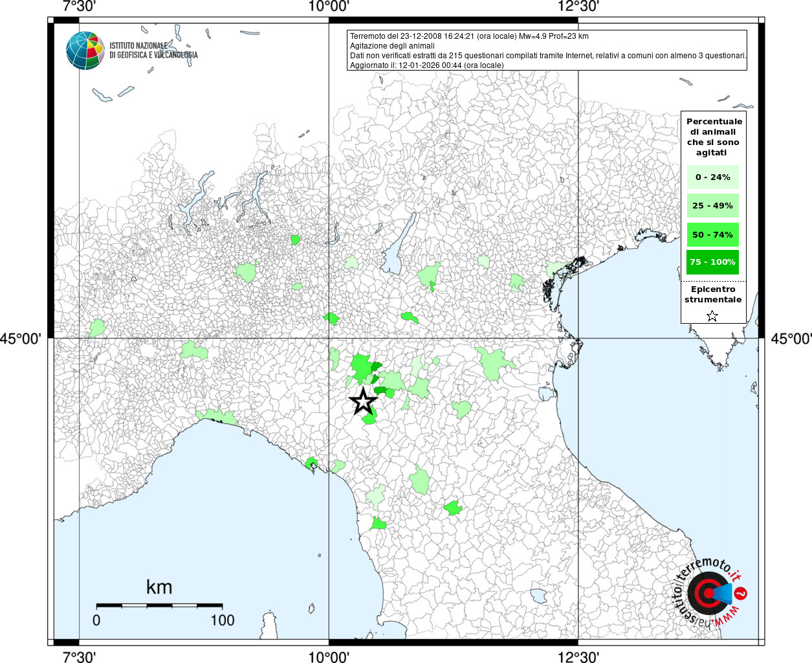The image size is (812, 663).
Task: Click the left 45°00' latitude label
Action: click(21, 339)
